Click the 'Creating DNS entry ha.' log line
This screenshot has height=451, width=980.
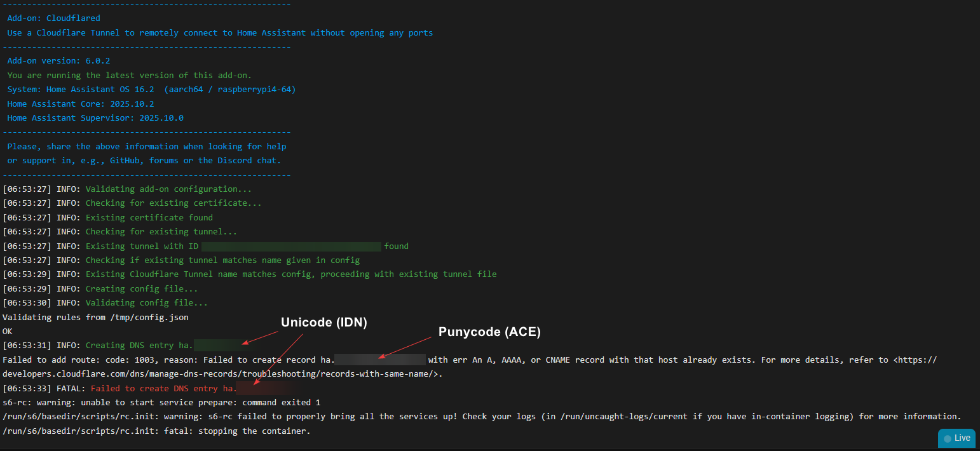point(139,346)
